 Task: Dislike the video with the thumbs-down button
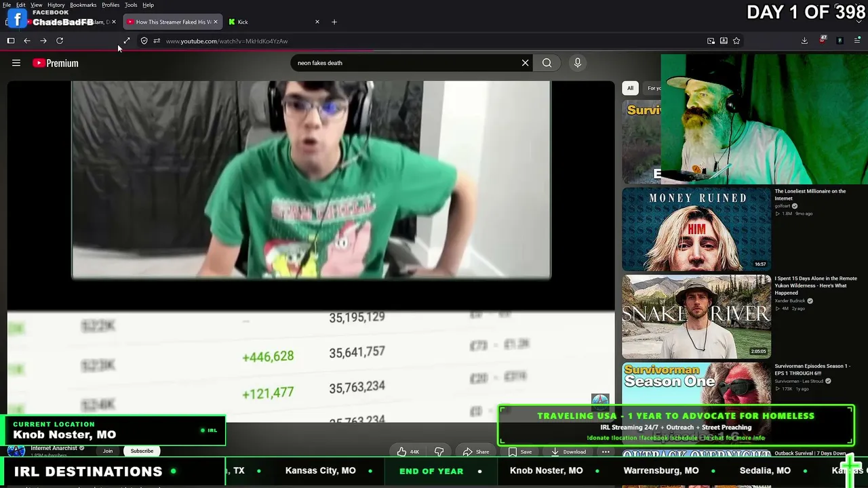[439, 452]
